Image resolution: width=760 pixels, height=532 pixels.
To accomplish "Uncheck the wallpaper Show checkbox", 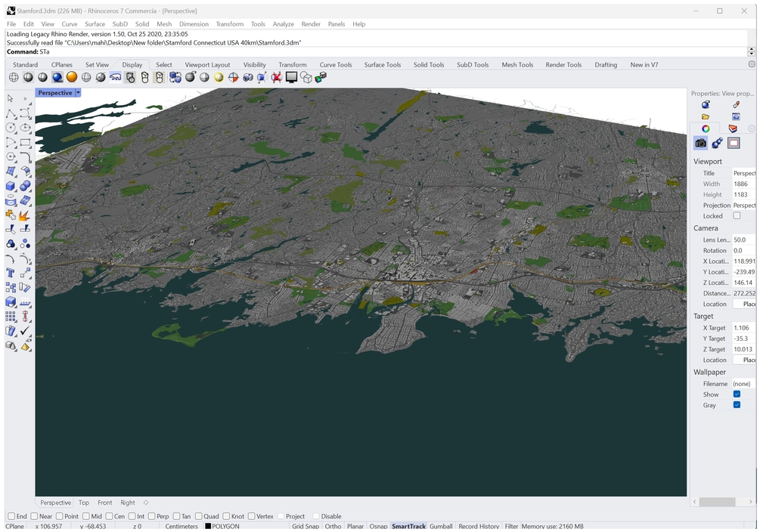I will (737, 394).
